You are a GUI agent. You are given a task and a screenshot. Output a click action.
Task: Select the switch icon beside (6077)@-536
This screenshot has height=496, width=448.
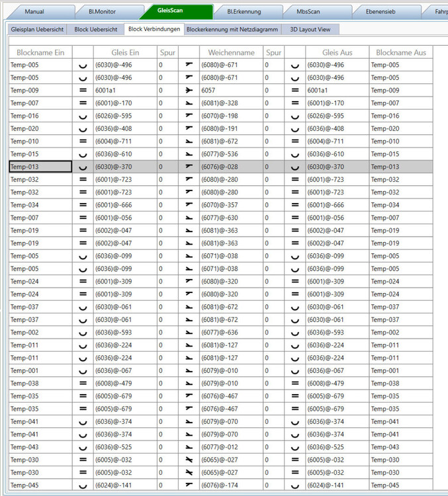click(189, 154)
